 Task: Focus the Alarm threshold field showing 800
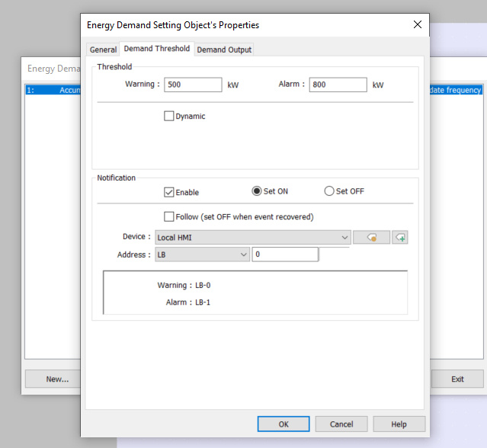coord(338,85)
